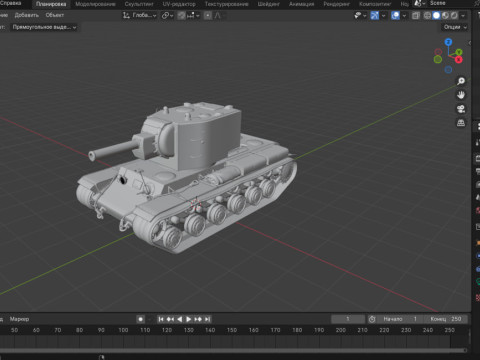Open the Объект menu
Viewport: 480px width, 360px height.
(x=55, y=15)
